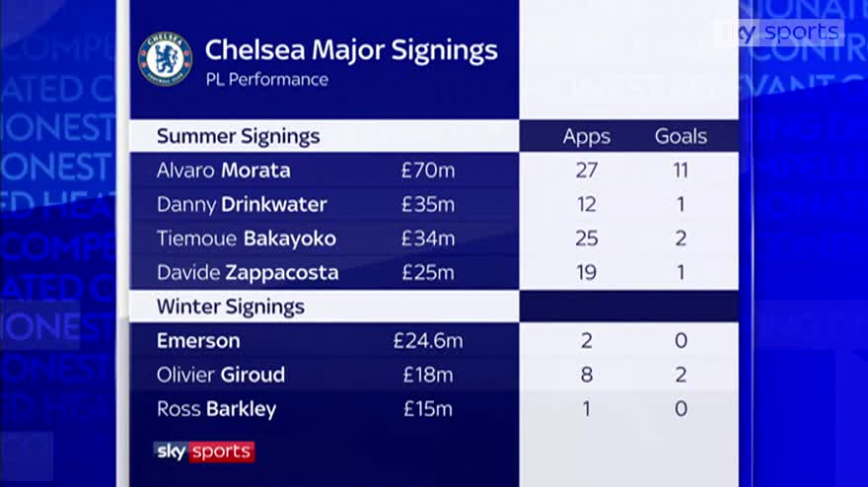
Task: Select the Ross Barkley name
Action: click(x=216, y=409)
